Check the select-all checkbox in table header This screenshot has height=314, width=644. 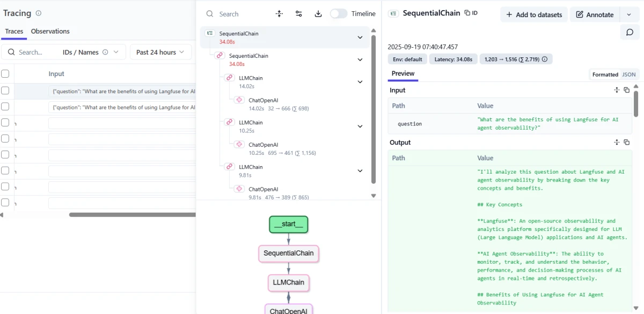(x=5, y=74)
